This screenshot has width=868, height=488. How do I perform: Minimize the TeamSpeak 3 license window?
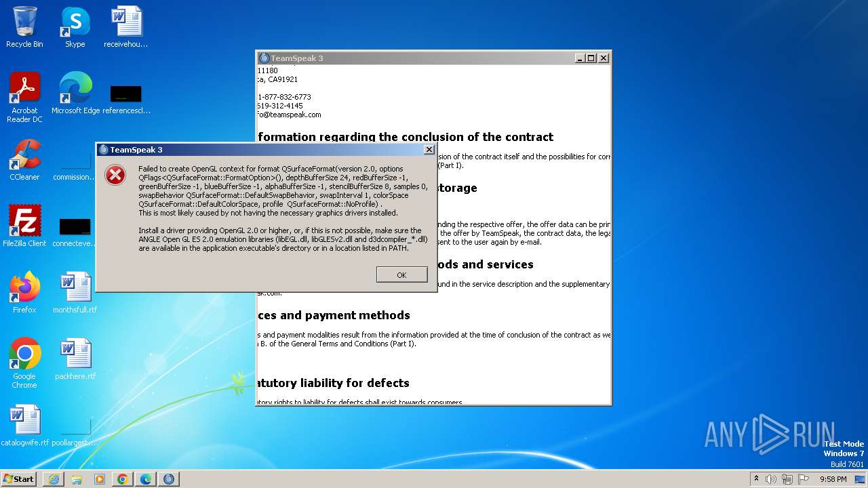[580, 58]
